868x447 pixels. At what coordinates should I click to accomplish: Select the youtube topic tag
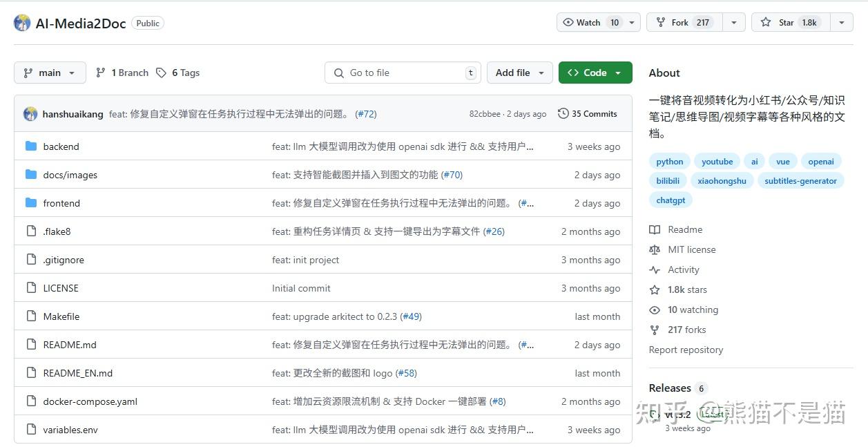717,161
